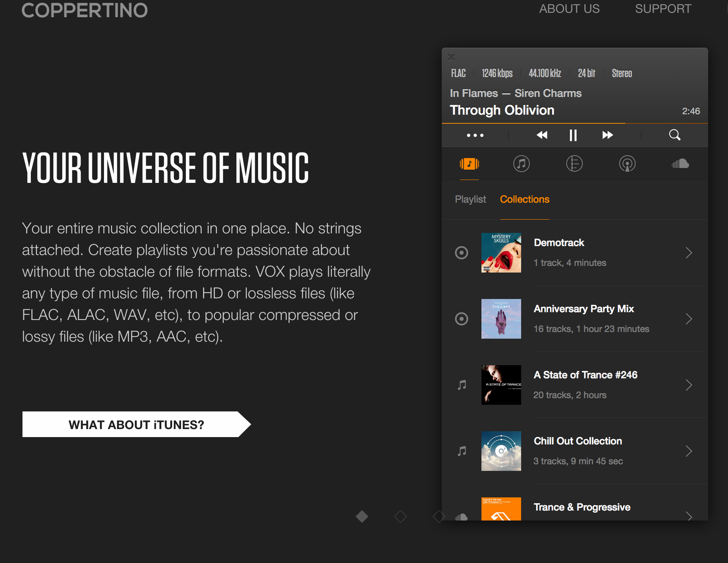Image resolution: width=728 pixels, height=563 pixels.
Task: Expand the Demotrack collection chevron
Action: click(689, 253)
